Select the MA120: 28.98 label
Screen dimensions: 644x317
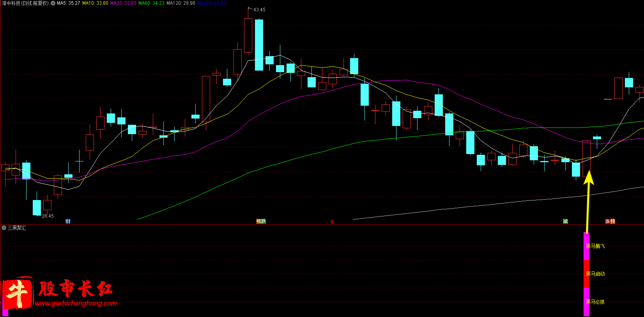click(181, 3)
